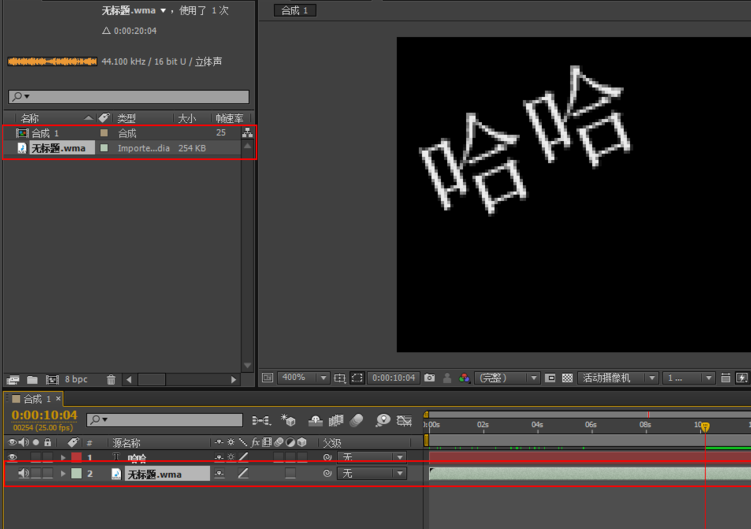
Task: Click the red label swatch of layer 1
Action: point(76,458)
